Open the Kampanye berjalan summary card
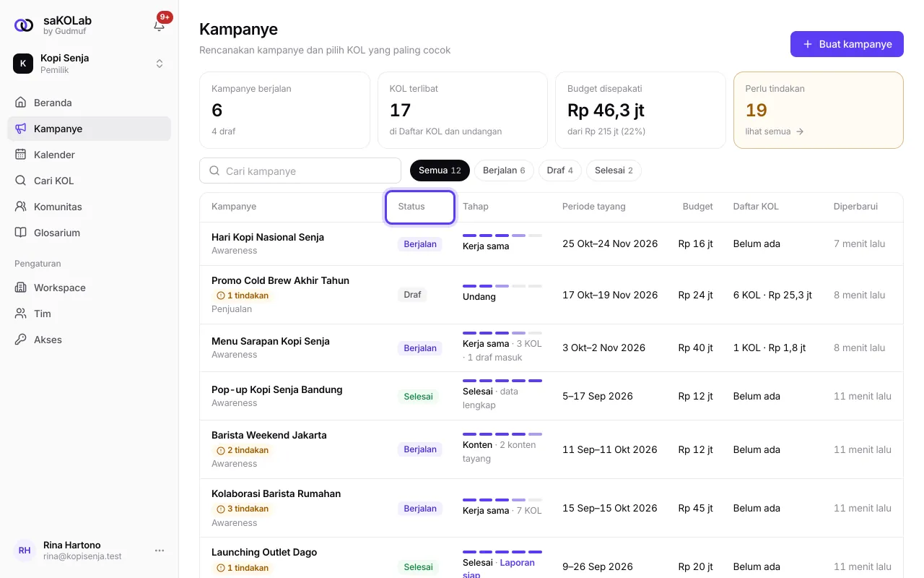 click(284, 110)
